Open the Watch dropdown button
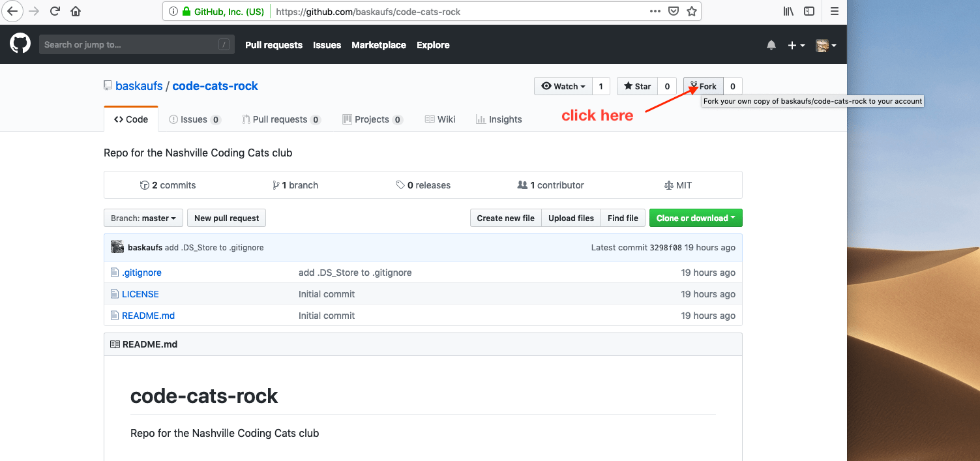Image resolution: width=980 pixels, height=461 pixels. [563, 86]
